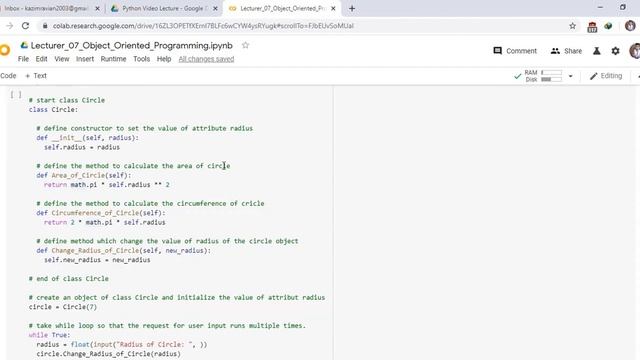Add a code cell with the Code button
The height and width of the screenshot is (360, 640).
[x=8, y=76]
